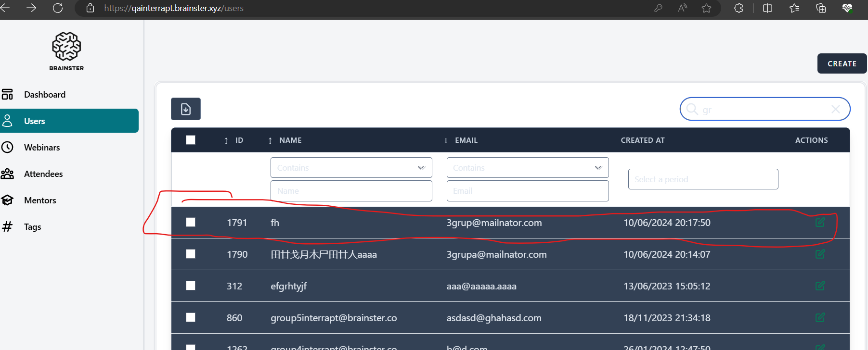Open Webinars in the sidebar

click(42, 148)
